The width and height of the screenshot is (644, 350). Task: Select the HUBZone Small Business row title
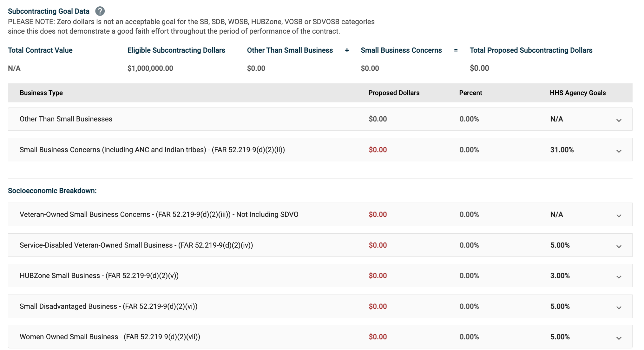pyautogui.click(x=99, y=275)
